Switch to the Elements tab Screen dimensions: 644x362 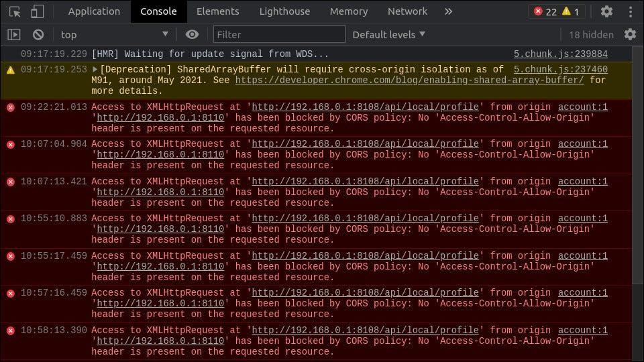coord(217,11)
